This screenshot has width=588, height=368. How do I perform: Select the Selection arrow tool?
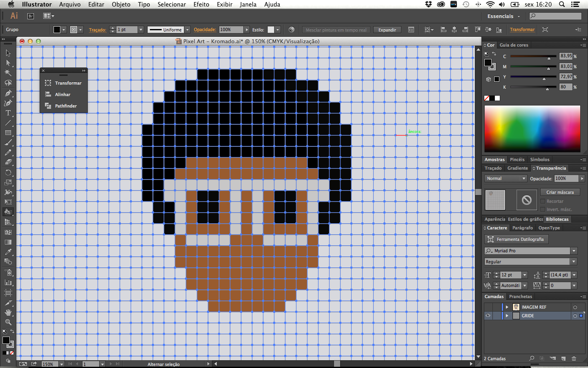tap(8, 53)
